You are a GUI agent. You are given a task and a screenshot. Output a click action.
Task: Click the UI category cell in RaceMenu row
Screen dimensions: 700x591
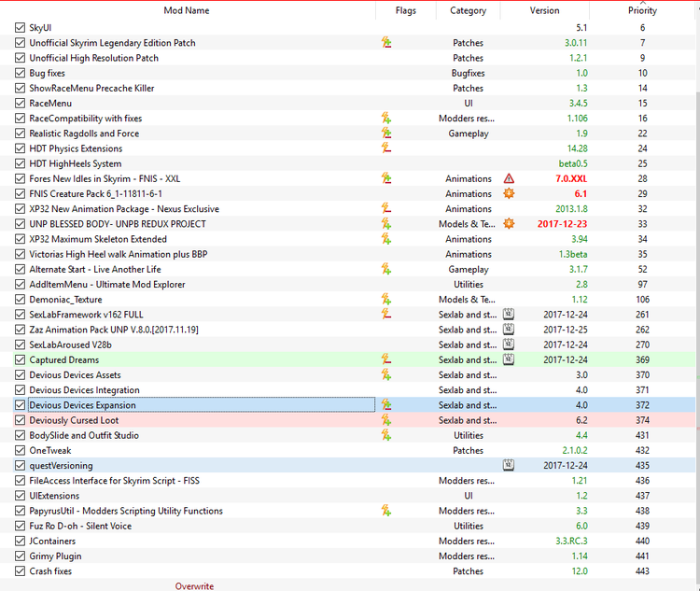pos(468,104)
